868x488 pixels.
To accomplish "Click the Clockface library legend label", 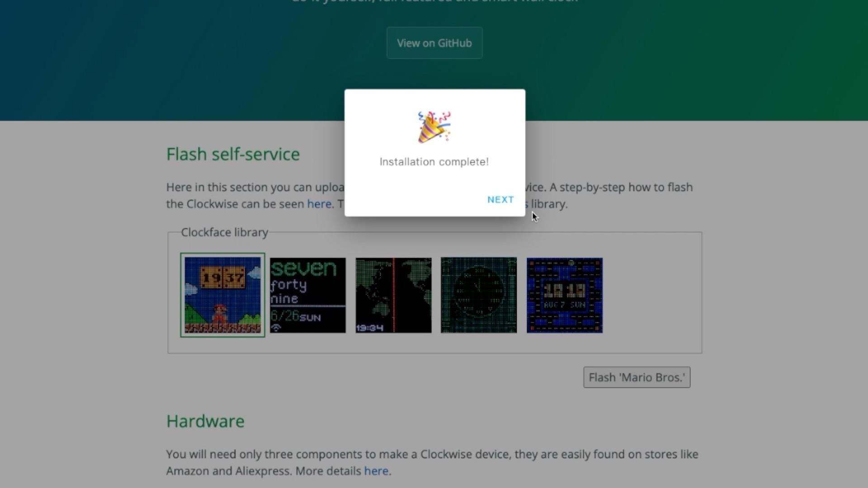I will (224, 232).
